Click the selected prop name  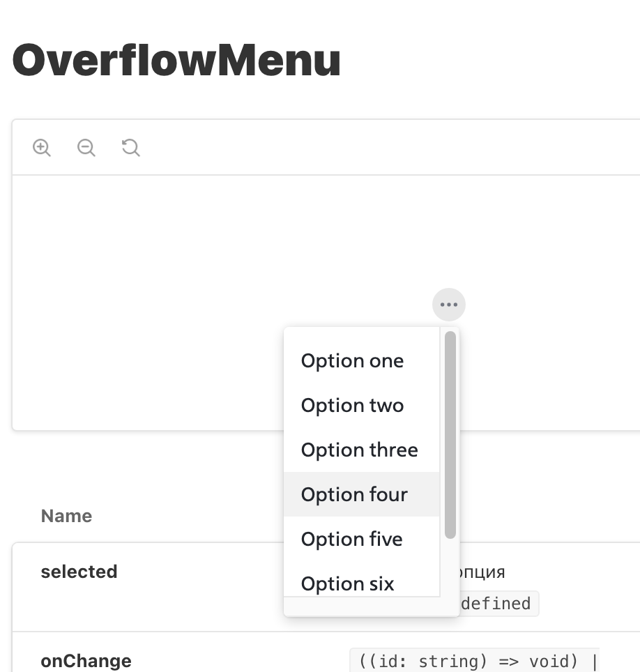click(x=79, y=572)
